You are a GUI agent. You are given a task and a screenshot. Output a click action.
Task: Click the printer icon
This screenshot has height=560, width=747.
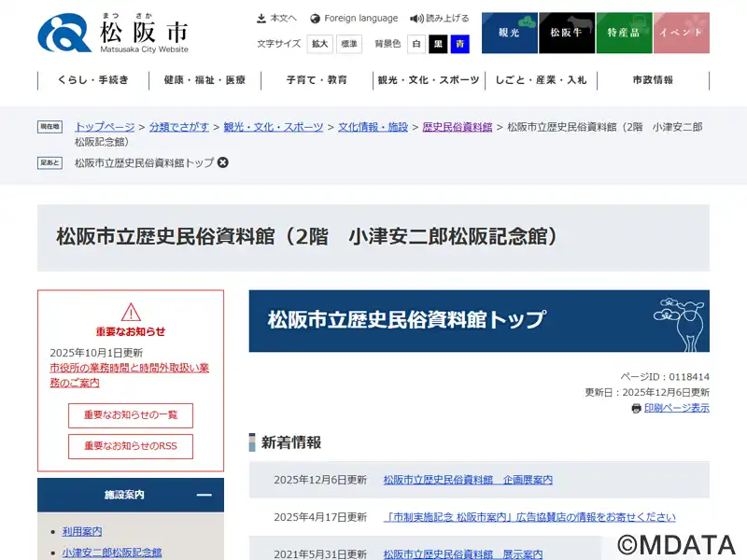tap(637, 409)
